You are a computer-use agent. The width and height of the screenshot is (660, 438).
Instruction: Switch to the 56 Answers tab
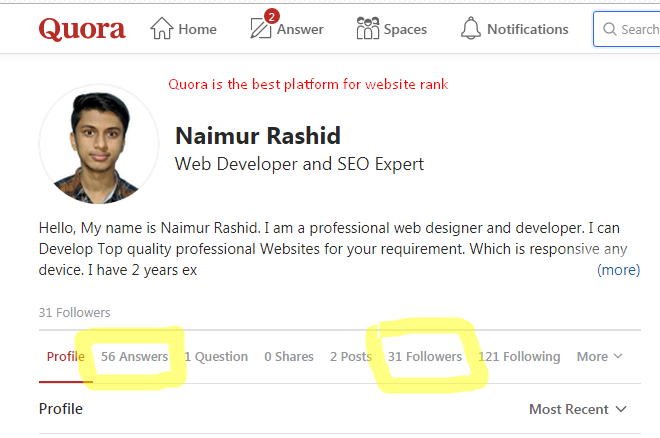pos(134,357)
